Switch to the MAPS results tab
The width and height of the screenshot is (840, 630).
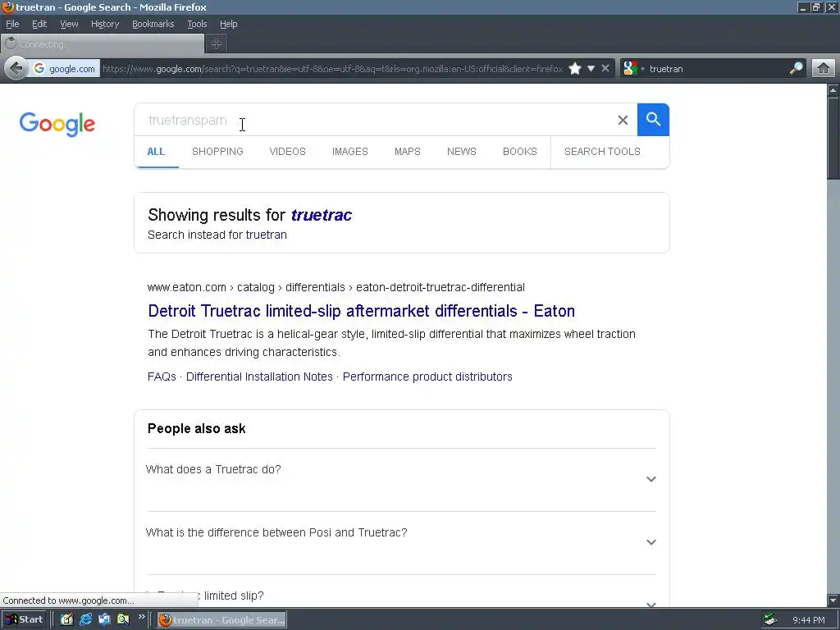point(407,152)
